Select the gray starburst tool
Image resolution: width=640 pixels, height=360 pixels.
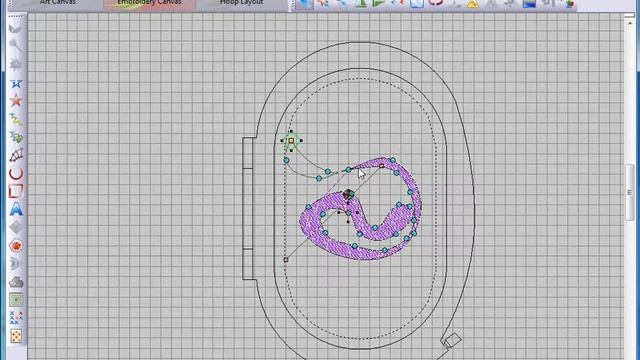[x=16, y=64]
